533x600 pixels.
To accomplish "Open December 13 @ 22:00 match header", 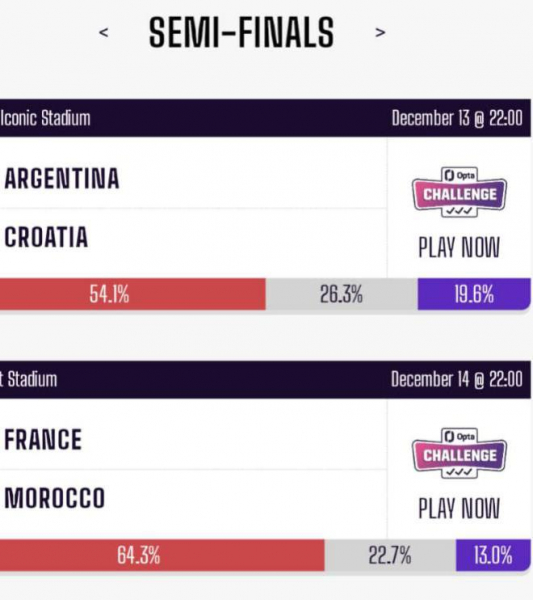I will [457, 118].
